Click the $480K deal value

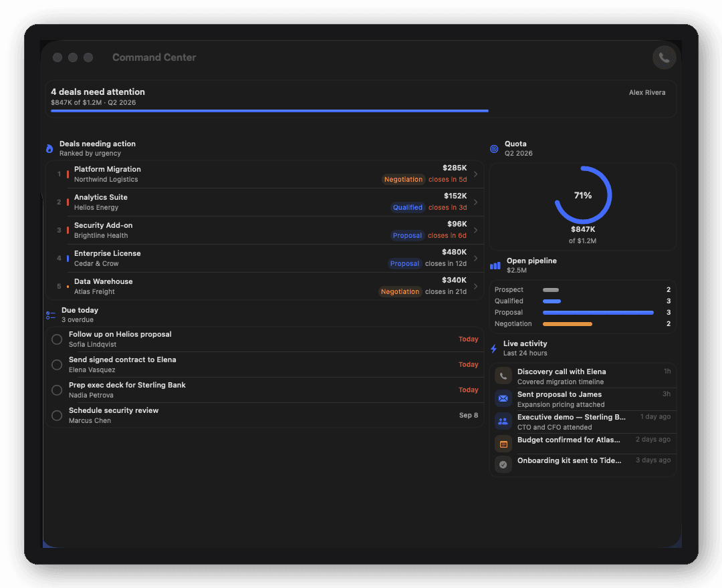[x=454, y=252]
